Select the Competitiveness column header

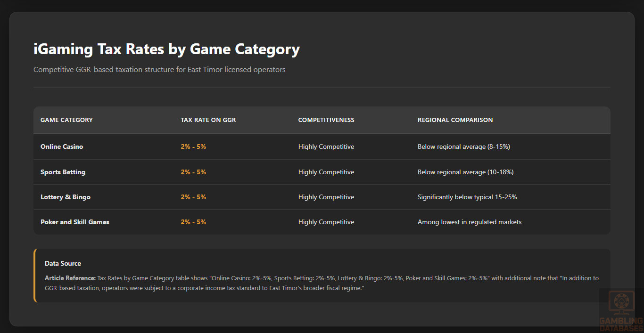pyautogui.click(x=326, y=120)
